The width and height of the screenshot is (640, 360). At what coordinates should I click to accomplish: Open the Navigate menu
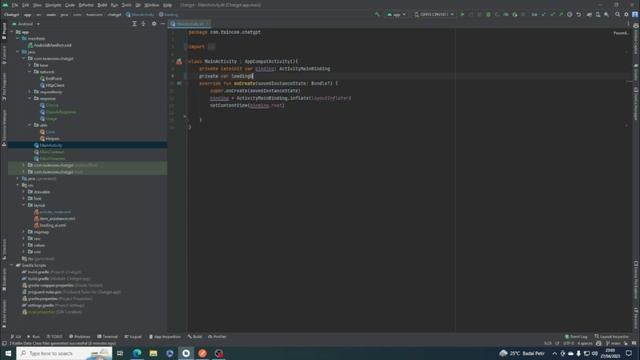click(53, 5)
